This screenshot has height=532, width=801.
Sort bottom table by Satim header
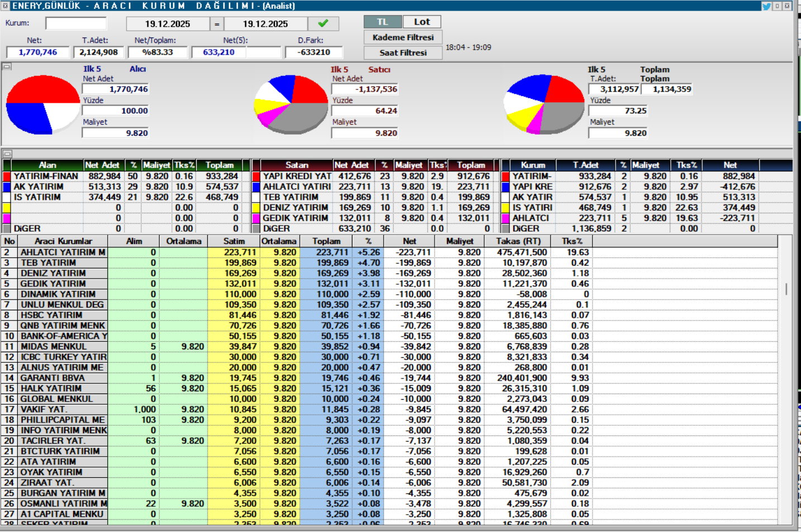[x=234, y=241]
